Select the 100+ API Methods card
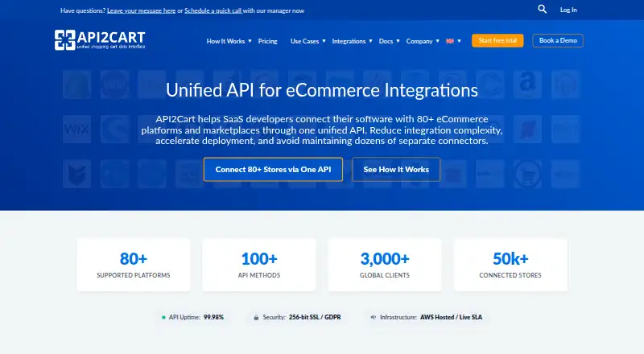This screenshot has width=644, height=354. 259,265
